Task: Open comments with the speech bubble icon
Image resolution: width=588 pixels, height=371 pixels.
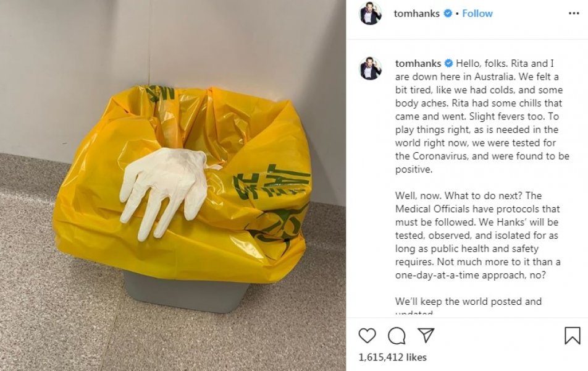Action: [x=397, y=336]
